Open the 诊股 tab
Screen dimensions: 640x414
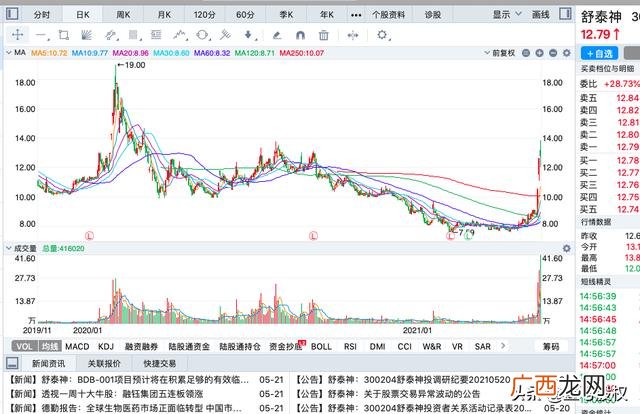(x=433, y=15)
